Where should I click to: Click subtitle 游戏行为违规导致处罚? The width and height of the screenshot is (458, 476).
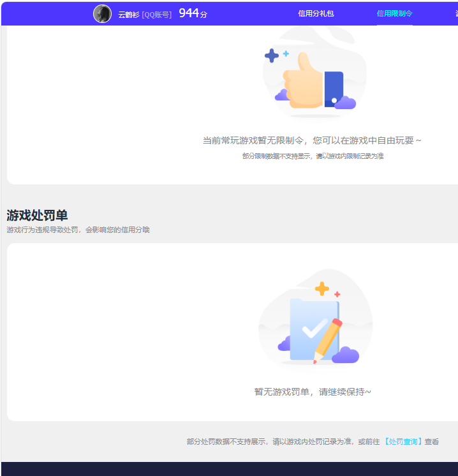pos(42,230)
